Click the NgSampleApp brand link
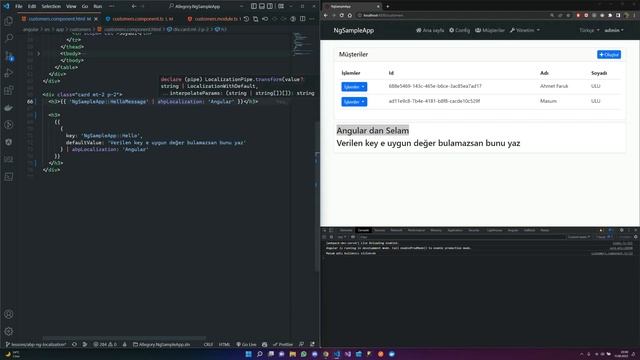This screenshot has width=640, height=360. click(x=353, y=30)
